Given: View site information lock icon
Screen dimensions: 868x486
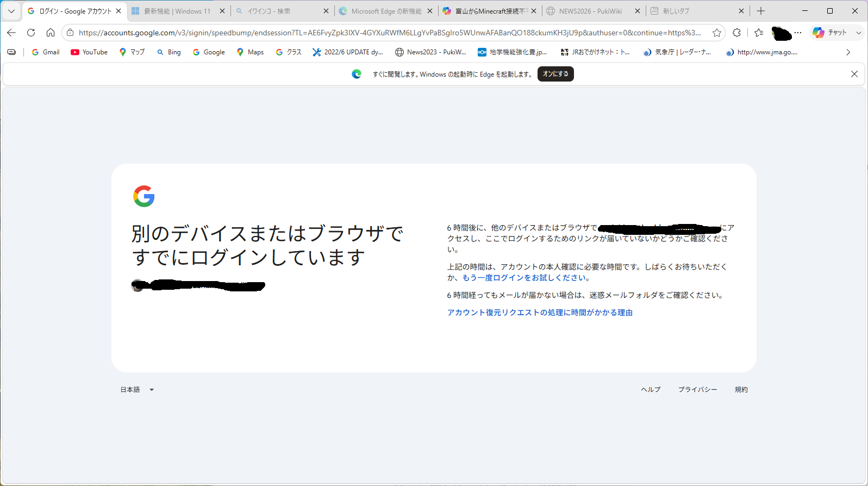Looking at the screenshot, I should [x=70, y=33].
